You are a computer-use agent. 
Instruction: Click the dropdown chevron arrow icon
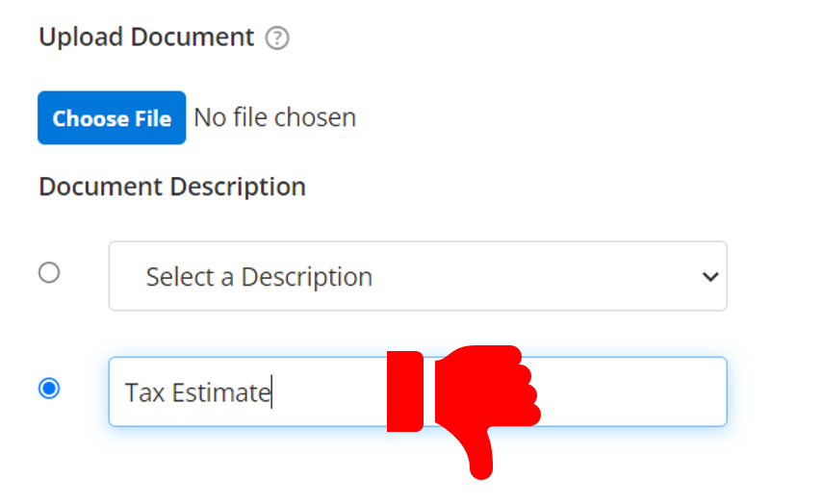710,276
